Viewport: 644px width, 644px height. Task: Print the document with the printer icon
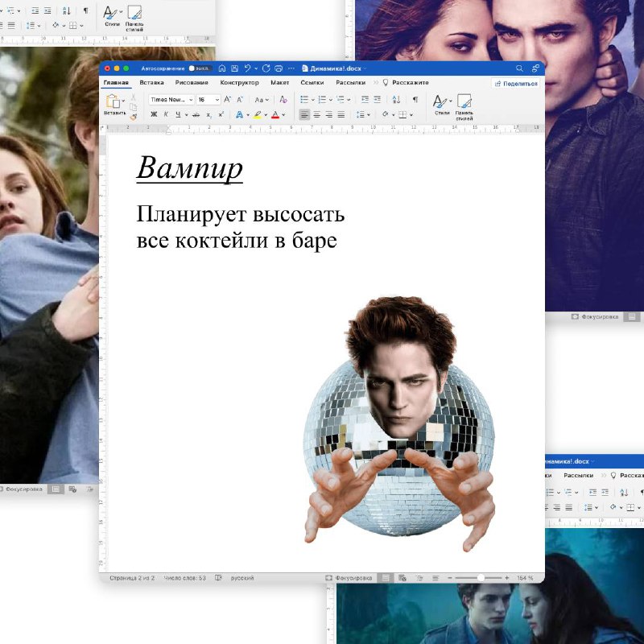coord(279,68)
